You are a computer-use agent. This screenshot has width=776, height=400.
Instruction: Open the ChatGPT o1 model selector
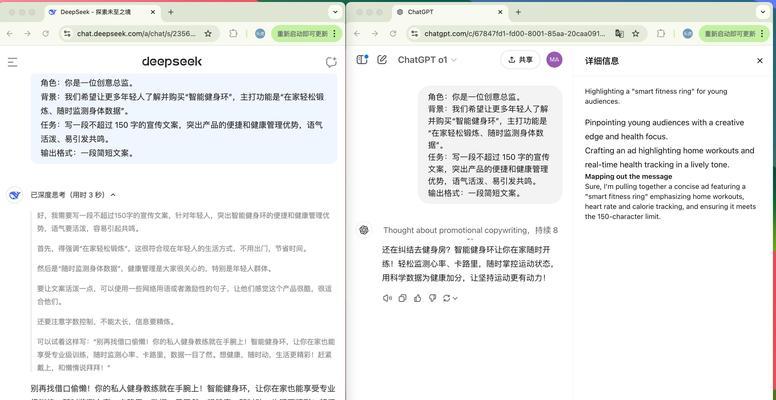pos(427,60)
